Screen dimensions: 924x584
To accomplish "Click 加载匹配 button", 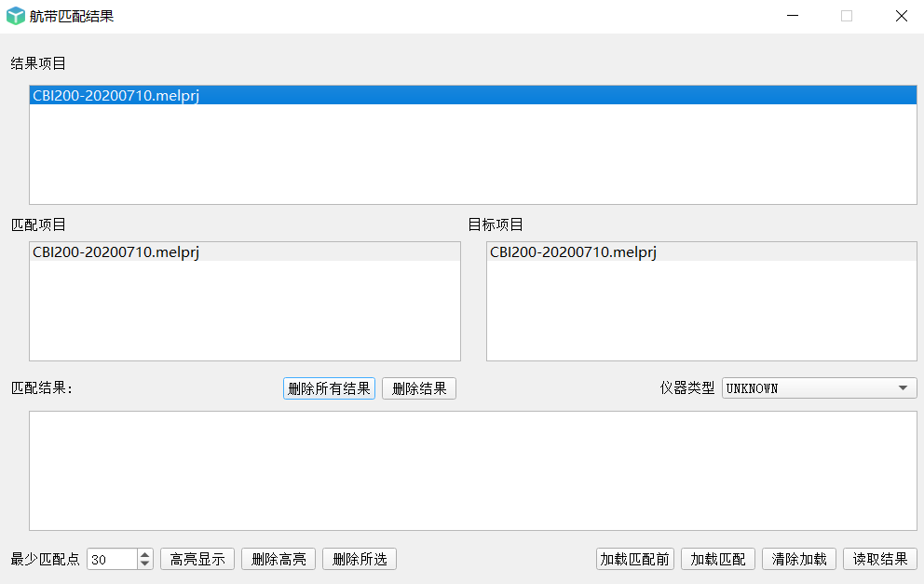I will coord(718,559).
